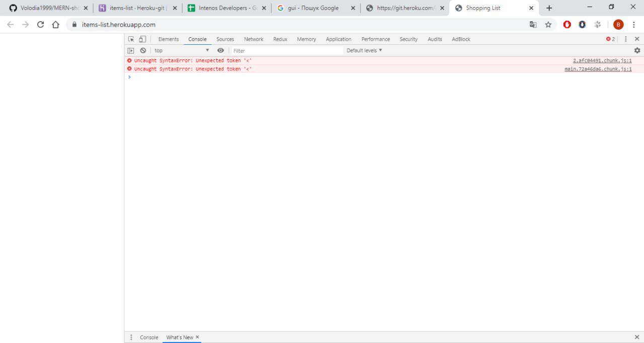Screen dimensions: 644x343
Task: Click the grey paw extension icon
Action: (x=598, y=25)
